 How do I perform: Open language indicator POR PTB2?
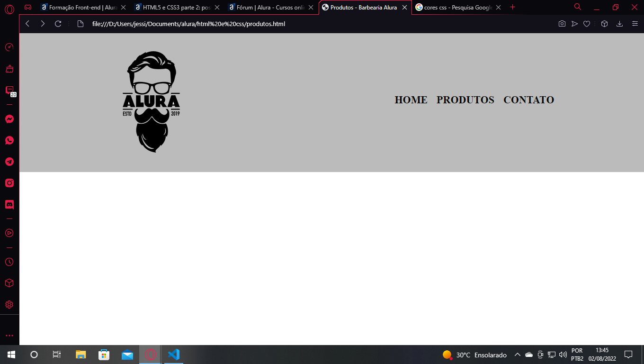pyautogui.click(x=577, y=355)
